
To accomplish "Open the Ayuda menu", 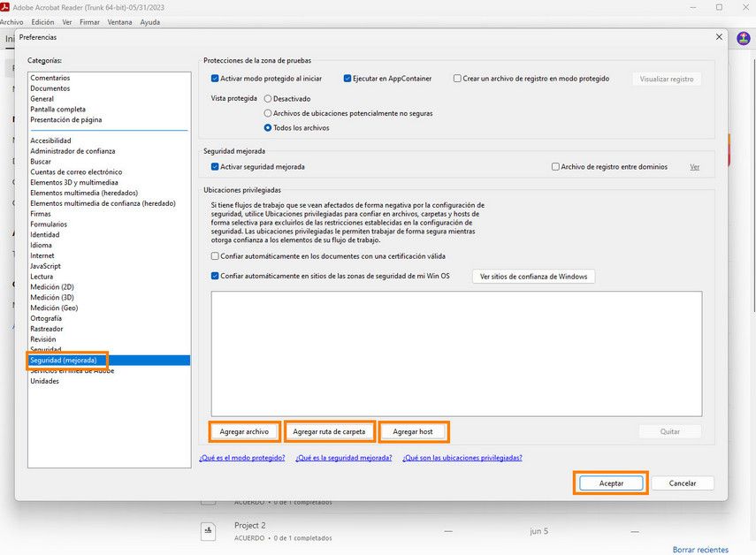I will pos(150,22).
